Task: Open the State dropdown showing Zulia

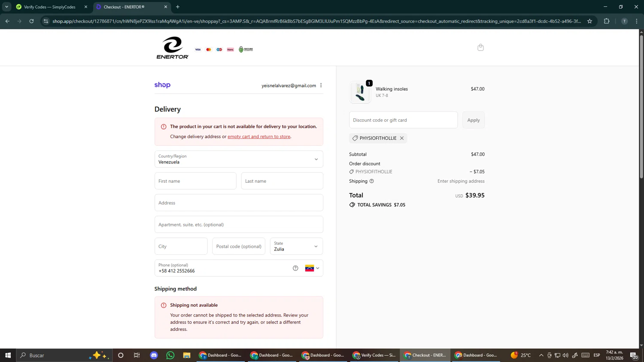Action: (296, 246)
